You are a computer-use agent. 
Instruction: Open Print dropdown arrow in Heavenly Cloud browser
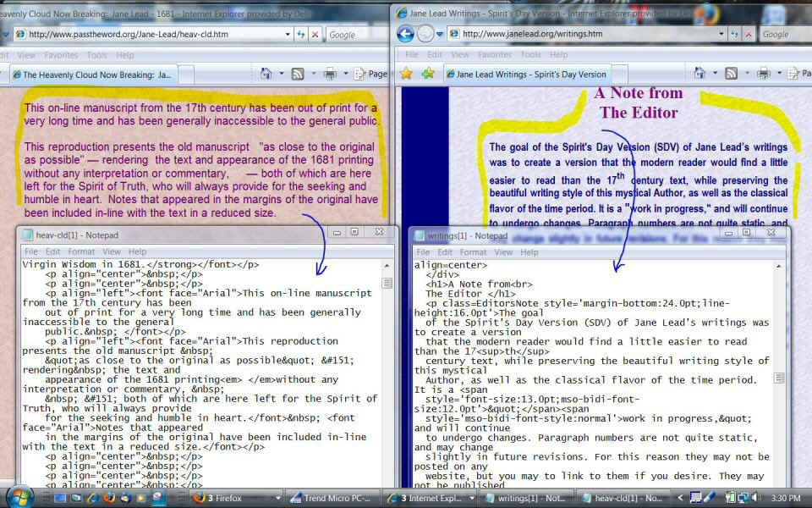point(346,75)
